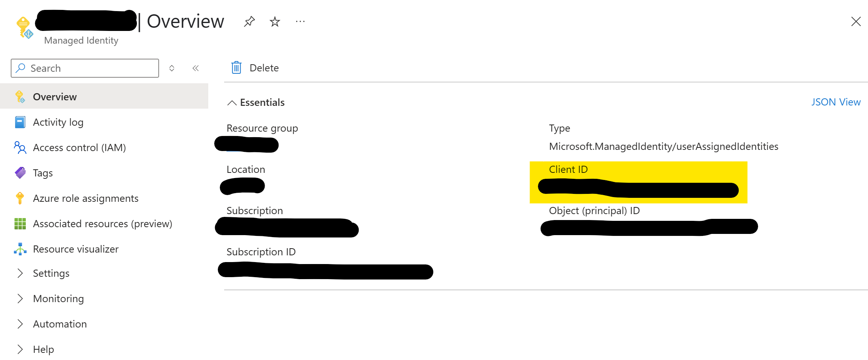Viewport: 868px width, 360px height.
Task: Click the Type label
Action: click(559, 128)
